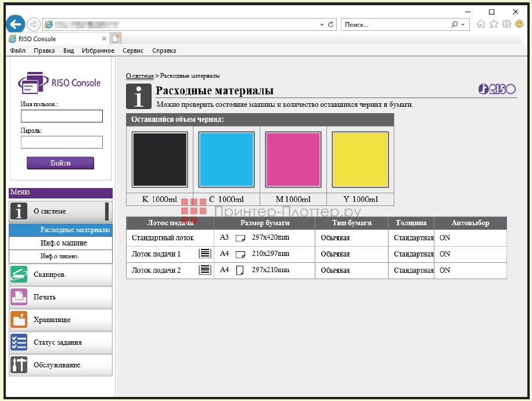Click the browser Back arrow button
Image resolution: width=532 pixels, height=401 pixels.
coord(15,24)
